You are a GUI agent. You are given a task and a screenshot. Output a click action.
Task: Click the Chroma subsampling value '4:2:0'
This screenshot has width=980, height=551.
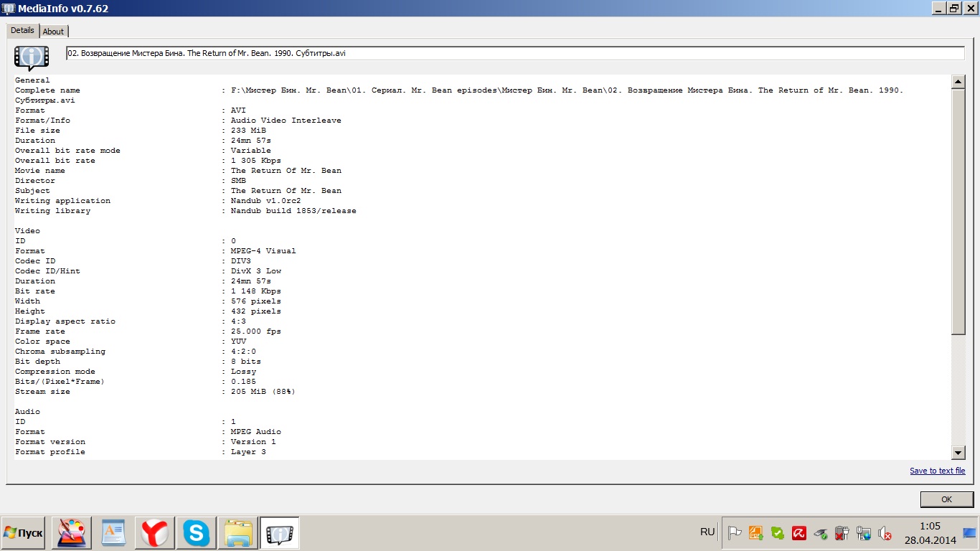pyautogui.click(x=243, y=352)
